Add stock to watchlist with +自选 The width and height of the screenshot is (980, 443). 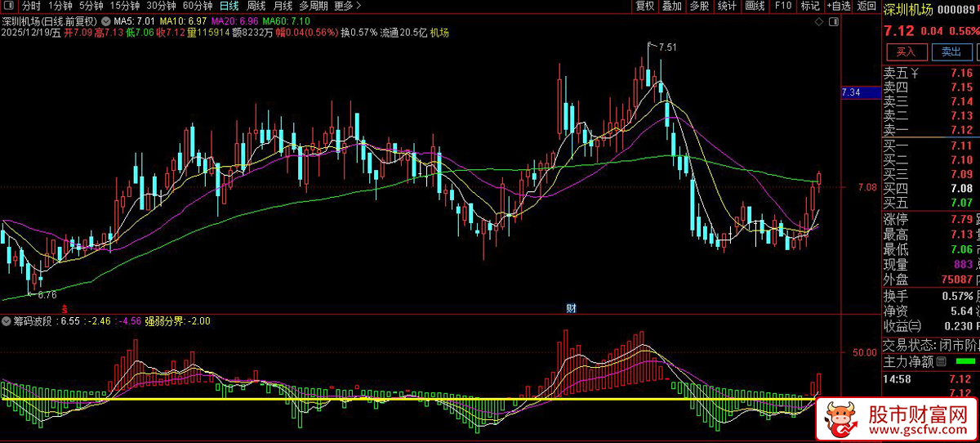pos(838,7)
